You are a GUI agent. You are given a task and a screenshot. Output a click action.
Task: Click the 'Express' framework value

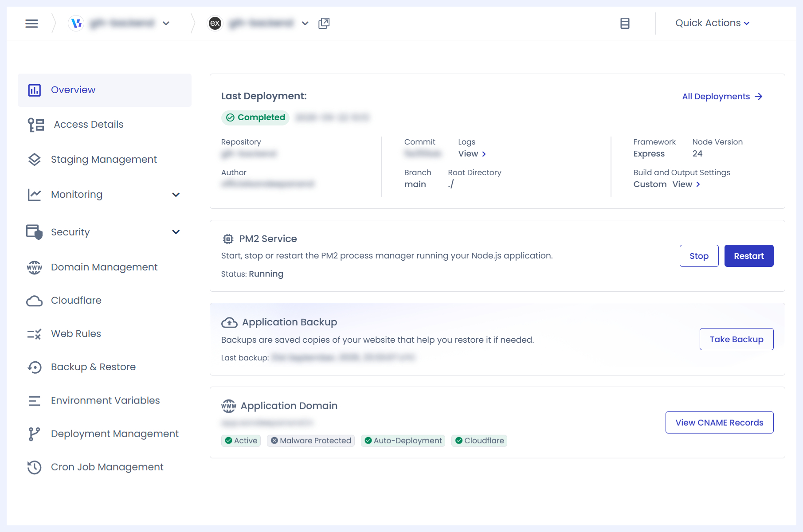pyautogui.click(x=649, y=154)
